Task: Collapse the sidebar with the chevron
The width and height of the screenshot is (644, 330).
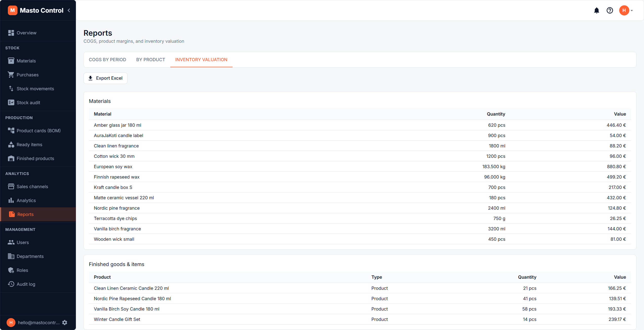Action: 69,10
